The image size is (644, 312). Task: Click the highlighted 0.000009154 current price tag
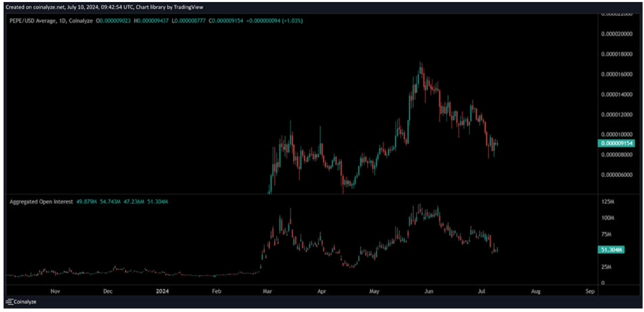617,143
